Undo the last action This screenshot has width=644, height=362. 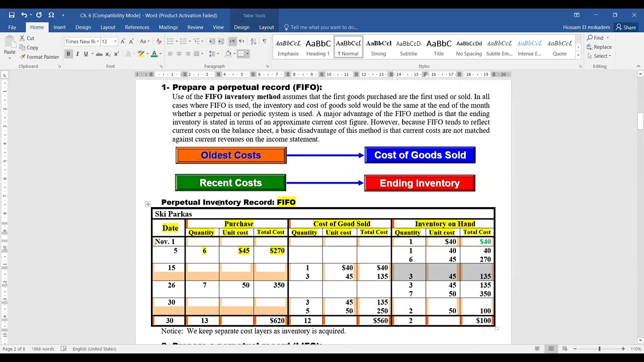click(24, 15)
